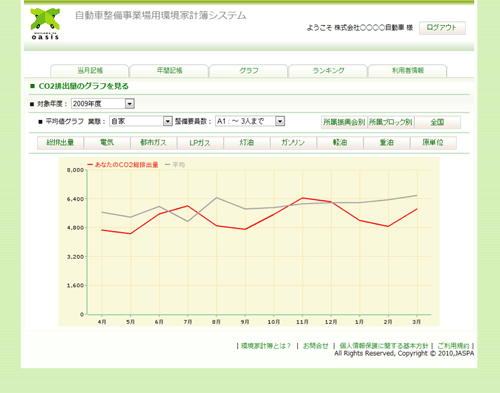Click the 12月 axis label

click(x=331, y=322)
